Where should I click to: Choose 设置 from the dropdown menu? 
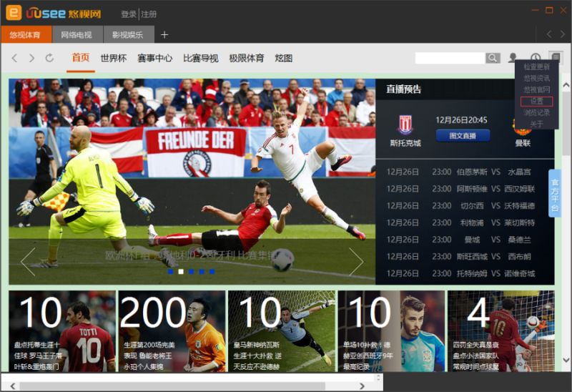coord(537,101)
